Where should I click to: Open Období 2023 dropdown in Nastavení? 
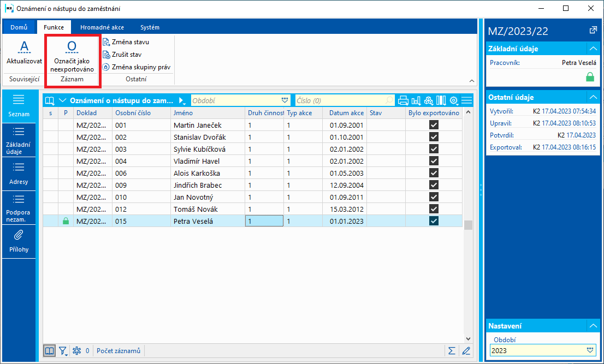[590, 350]
